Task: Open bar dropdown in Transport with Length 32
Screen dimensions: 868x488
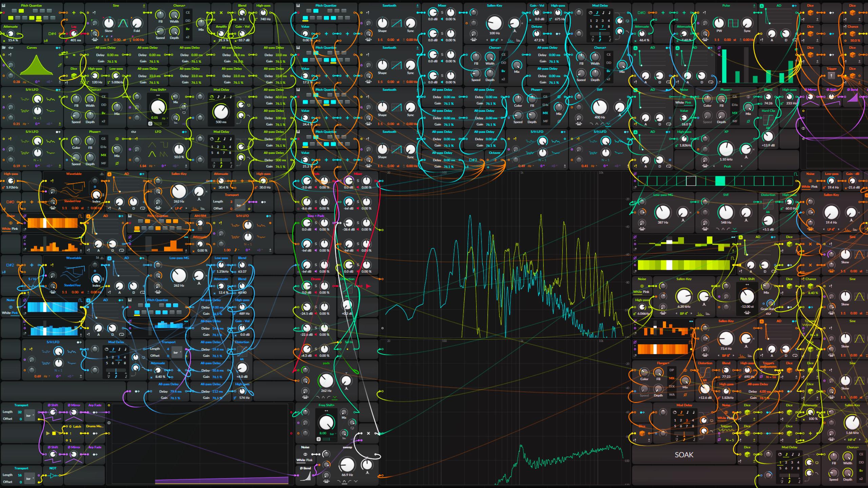Action: pyautogui.click(x=29, y=415)
